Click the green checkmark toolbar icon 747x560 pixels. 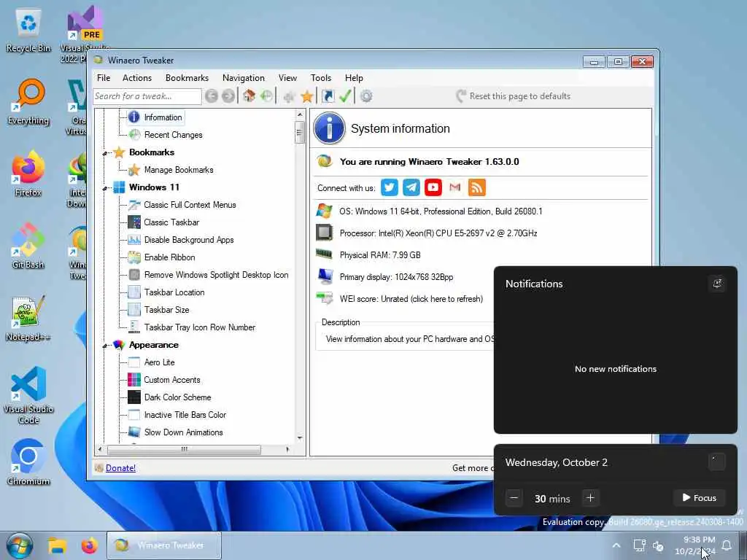click(345, 96)
